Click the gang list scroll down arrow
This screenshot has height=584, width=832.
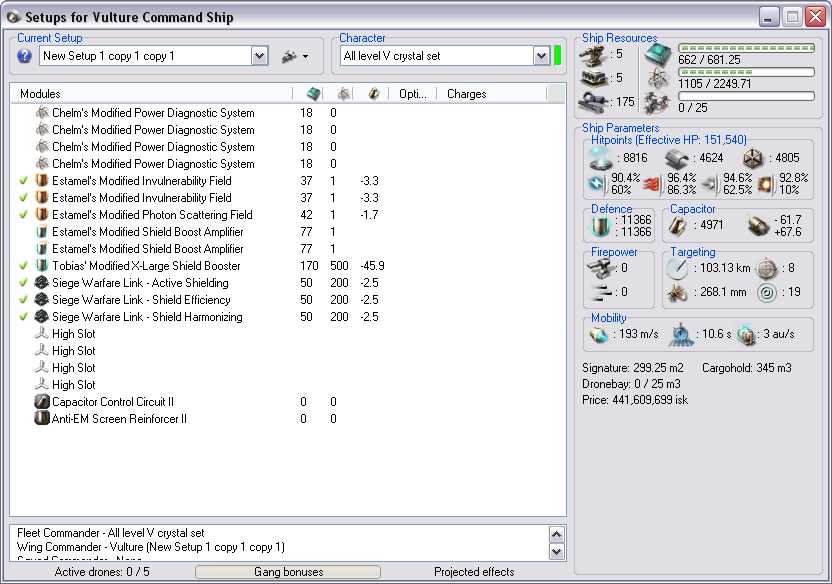click(556, 552)
